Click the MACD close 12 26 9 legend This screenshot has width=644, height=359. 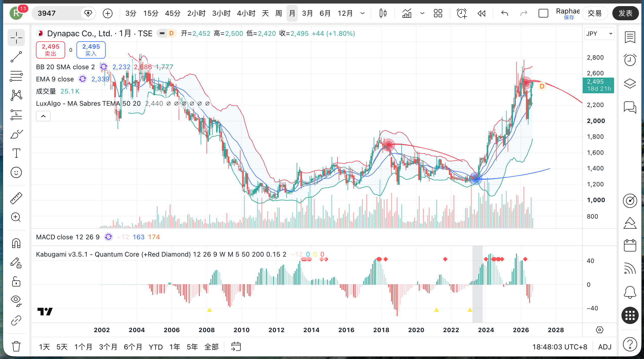[68, 237]
